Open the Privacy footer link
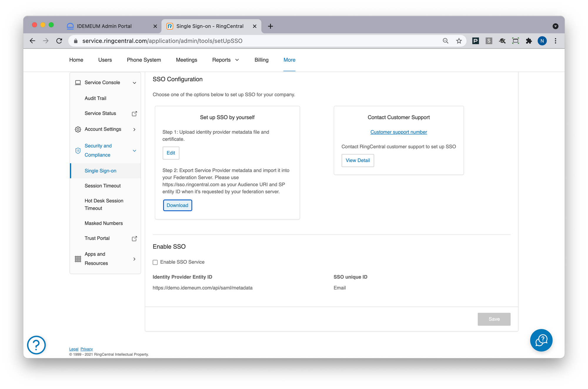Screen dimensions: 588x389 pos(86,349)
